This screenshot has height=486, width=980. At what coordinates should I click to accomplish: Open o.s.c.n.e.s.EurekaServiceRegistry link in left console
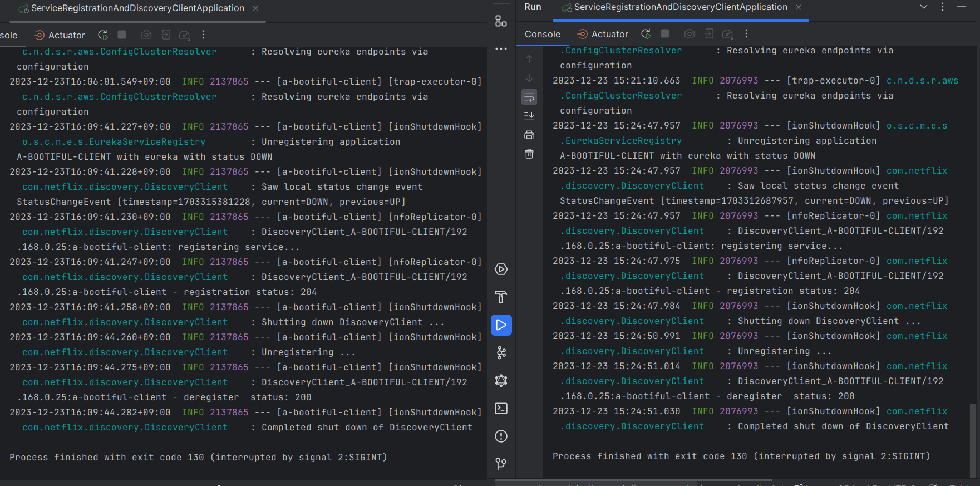click(x=114, y=142)
